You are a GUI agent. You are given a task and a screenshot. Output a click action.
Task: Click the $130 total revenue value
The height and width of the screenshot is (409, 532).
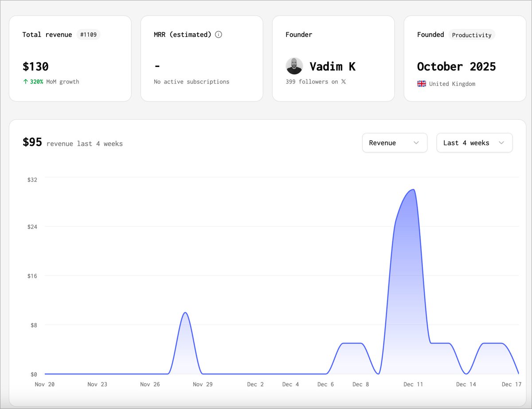tap(35, 67)
